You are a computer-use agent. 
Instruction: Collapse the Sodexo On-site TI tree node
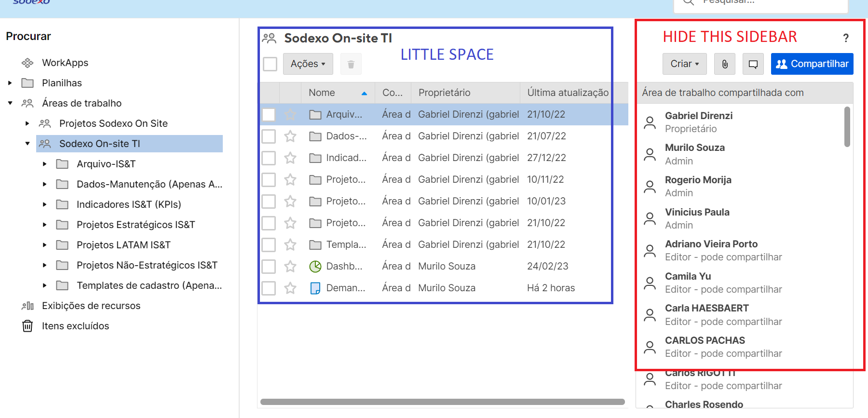pyautogui.click(x=27, y=144)
